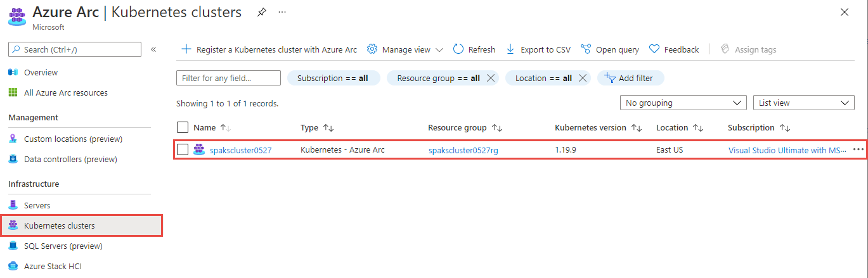Open the row's three-dot more actions menu
The image size is (868, 278).
click(x=858, y=150)
